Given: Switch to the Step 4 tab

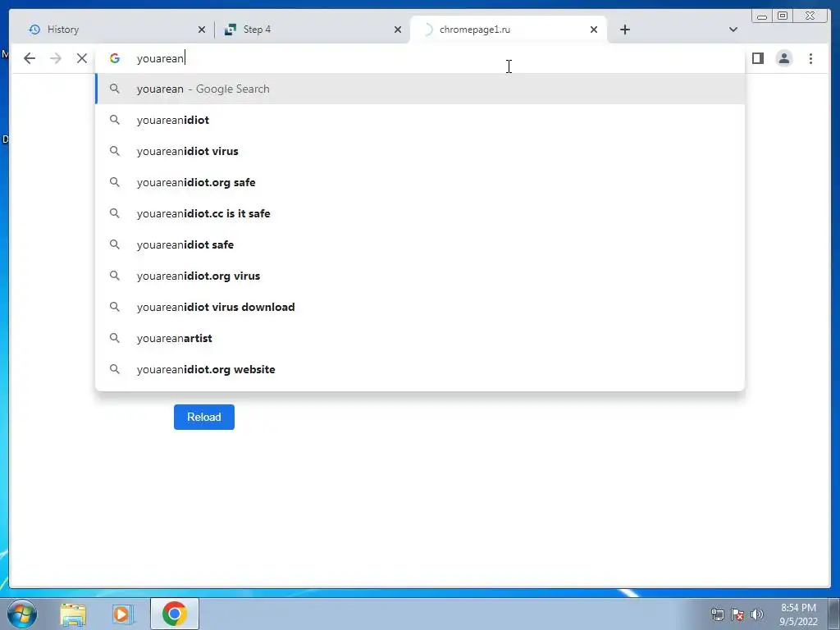Looking at the screenshot, I should point(311,30).
